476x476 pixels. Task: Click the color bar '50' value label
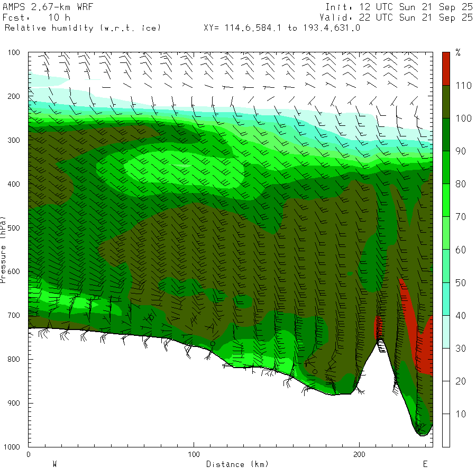point(461,282)
